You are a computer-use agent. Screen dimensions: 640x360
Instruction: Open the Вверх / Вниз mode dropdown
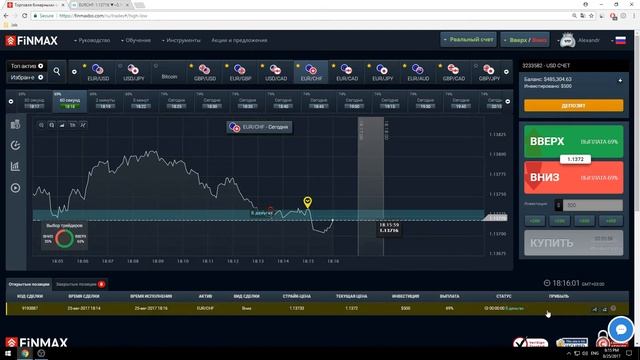pos(525,40)
